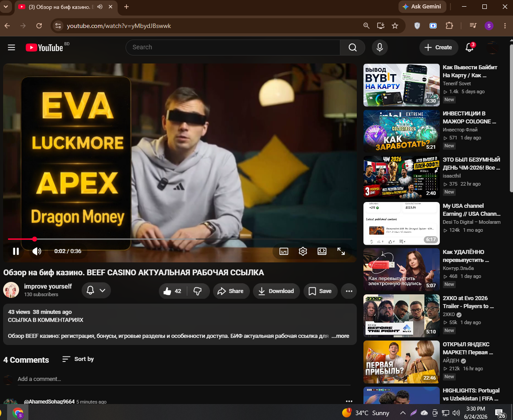The width and height of the screenshot is (513, 420).
Task: Reload the page
Action: [x=39, y=26]
